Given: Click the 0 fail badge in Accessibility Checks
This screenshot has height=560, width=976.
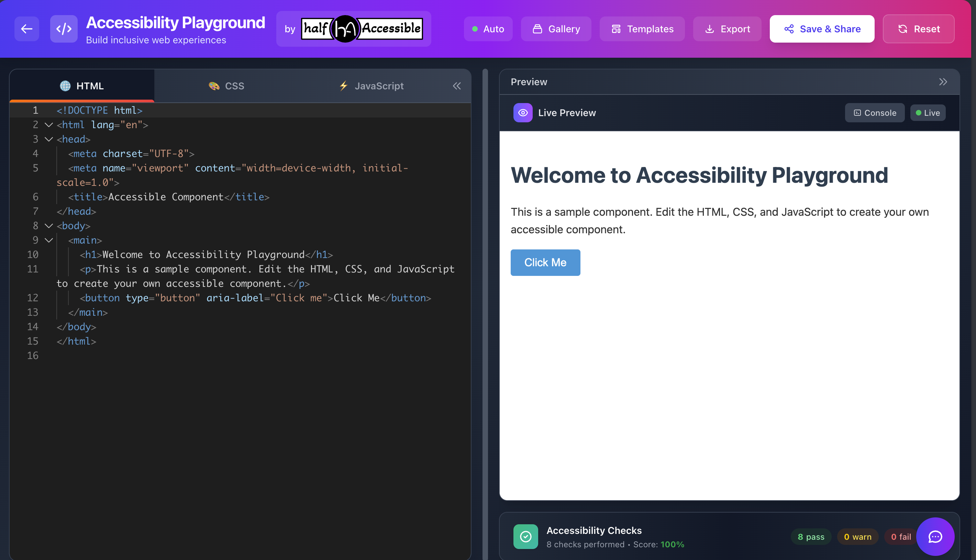Looking at the screenshot, I should [900, 536].
